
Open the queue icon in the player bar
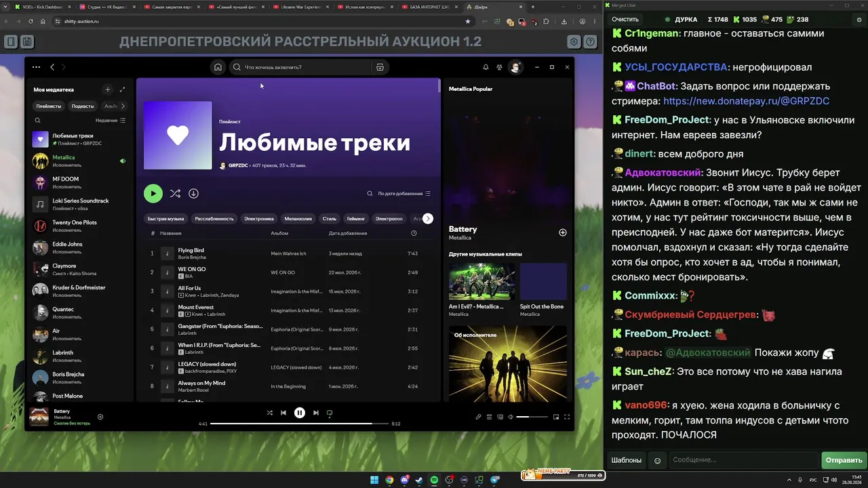[x=489, y=417]
